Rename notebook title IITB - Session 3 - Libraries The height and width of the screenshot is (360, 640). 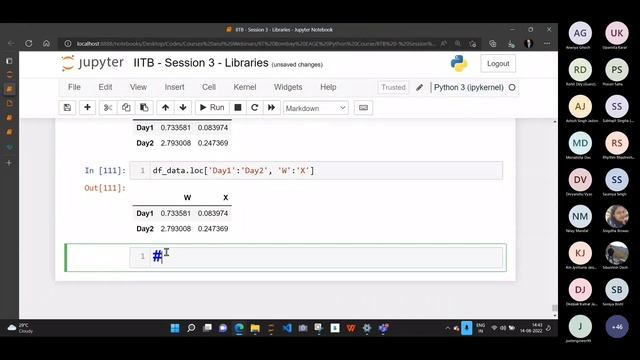[201, 63]
